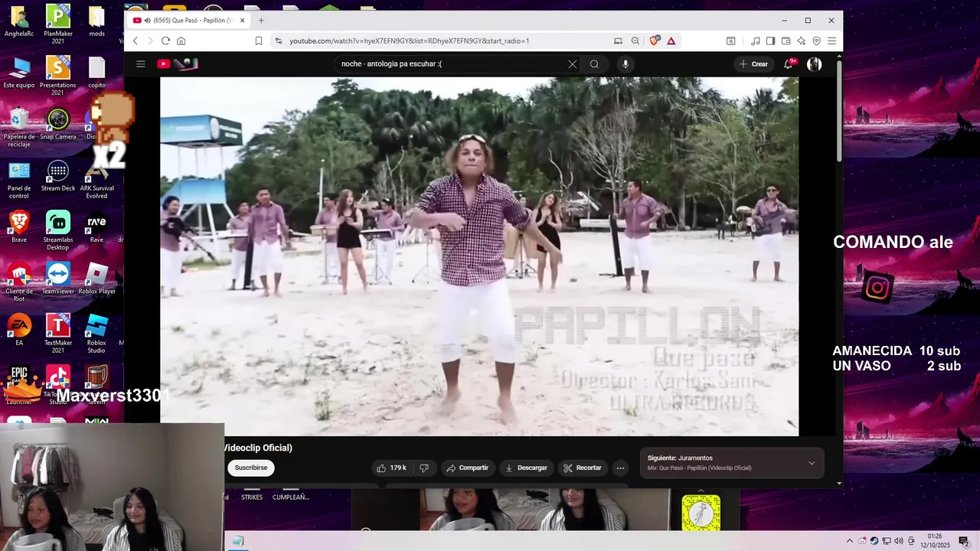Screen dimensions: 980x551
Task: Open the Steam tray icon
Action: coord(874,541)
